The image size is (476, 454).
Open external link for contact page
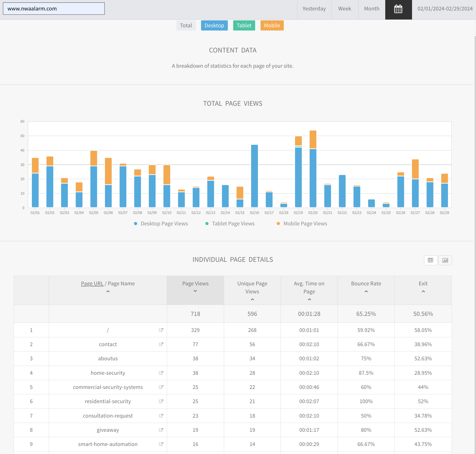tap(161, 344)
